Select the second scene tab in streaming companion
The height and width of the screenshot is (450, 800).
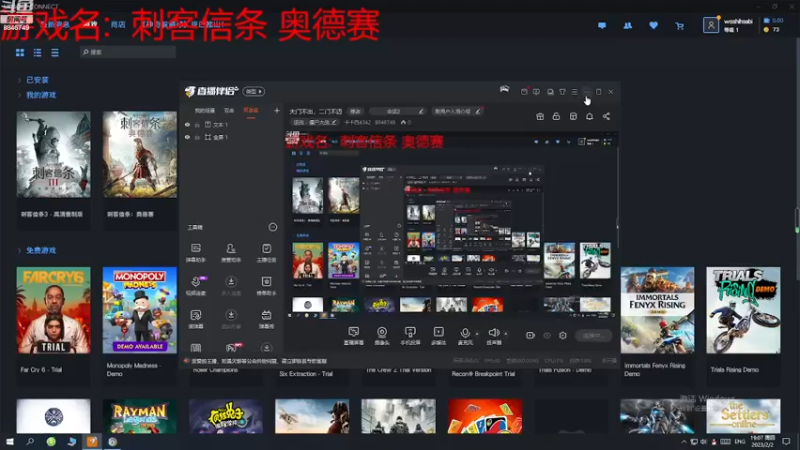coord(229,111)
